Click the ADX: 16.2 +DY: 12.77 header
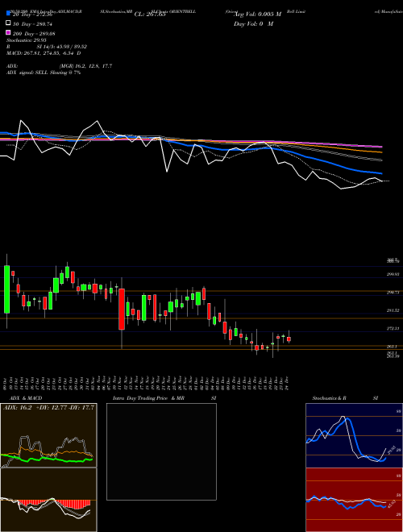This screenshot has height=532, width=403. pos(48,407)
